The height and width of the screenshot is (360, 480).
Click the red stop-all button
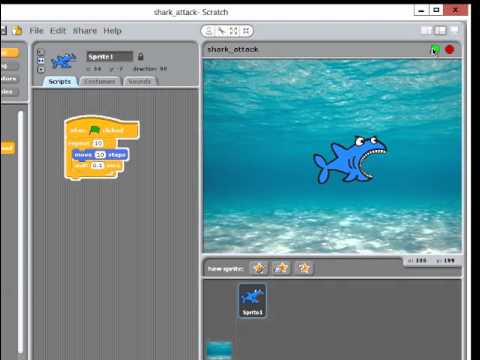(450, 50)
